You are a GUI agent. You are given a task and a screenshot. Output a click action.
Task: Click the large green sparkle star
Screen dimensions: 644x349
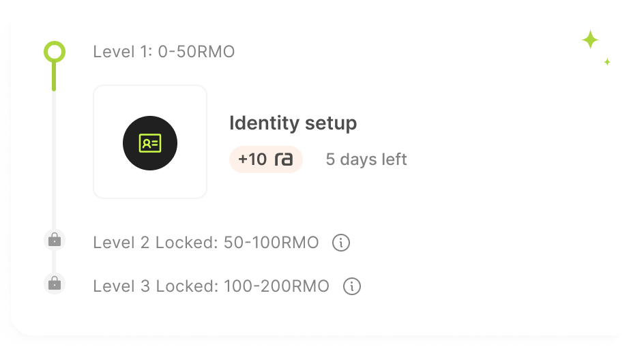pyautogui.click(x=590, y=40)
